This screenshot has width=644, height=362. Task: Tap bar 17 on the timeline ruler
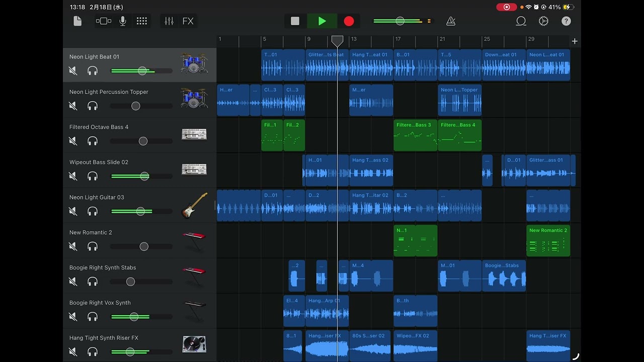pyautogui.click(x=397, y=39)
